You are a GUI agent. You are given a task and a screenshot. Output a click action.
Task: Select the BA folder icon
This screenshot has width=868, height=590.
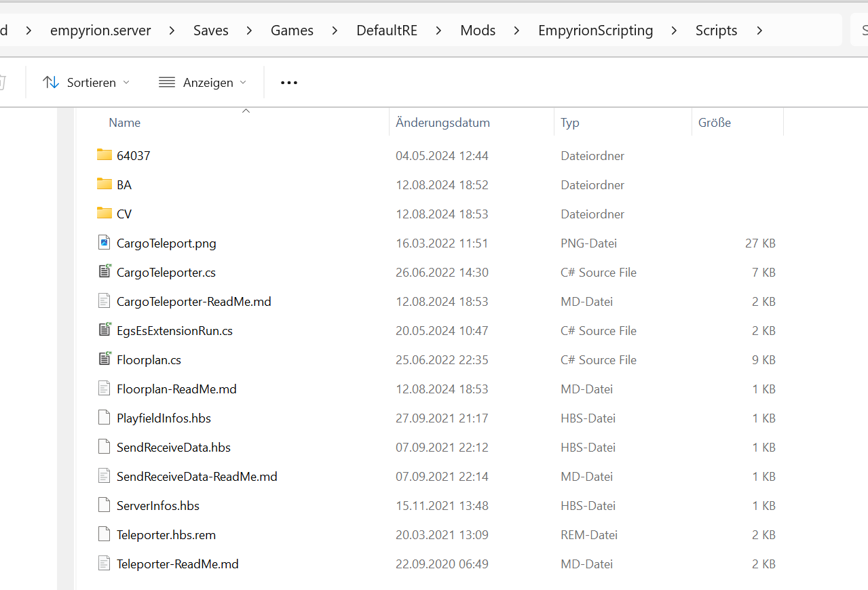104,184
